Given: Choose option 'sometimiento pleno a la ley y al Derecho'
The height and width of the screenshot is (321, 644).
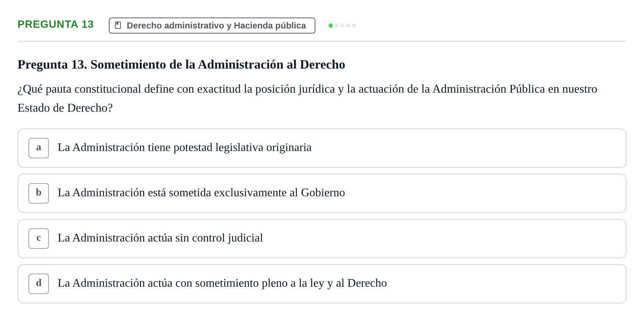Looking at the screenshot, I should tap(322, 284).
